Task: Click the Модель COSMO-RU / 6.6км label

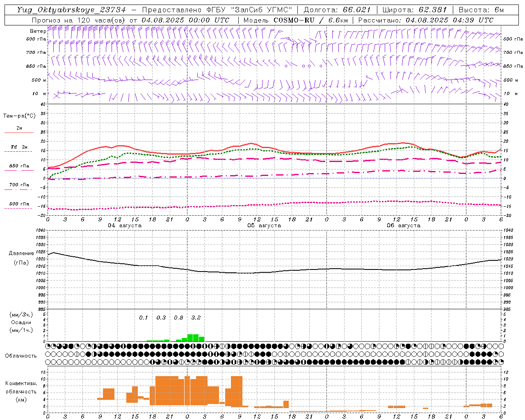Action: point(295,20)
